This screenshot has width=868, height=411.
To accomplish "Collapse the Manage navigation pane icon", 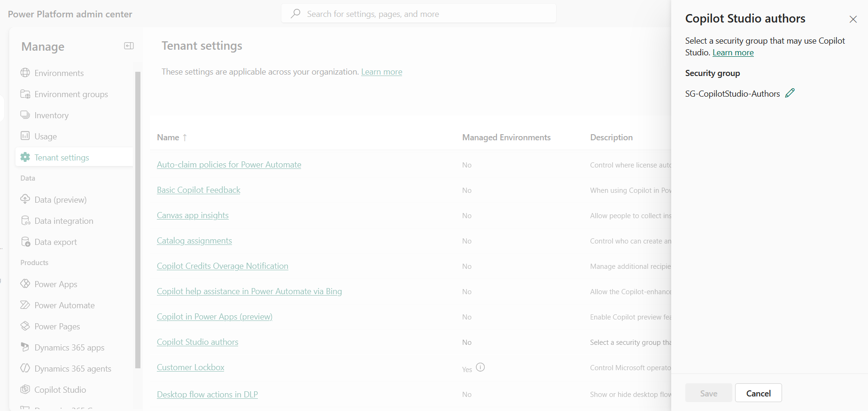I will tap(129, 46).
